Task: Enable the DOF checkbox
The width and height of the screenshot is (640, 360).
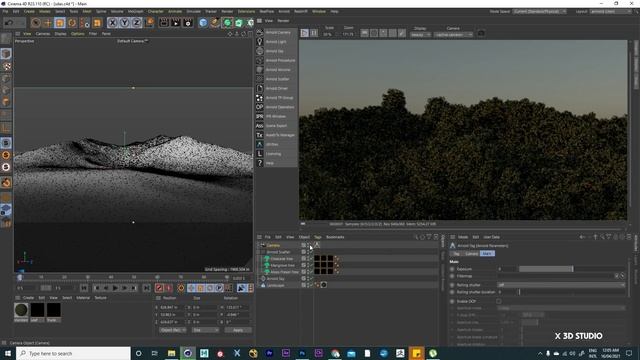Action: click(499, 301)
